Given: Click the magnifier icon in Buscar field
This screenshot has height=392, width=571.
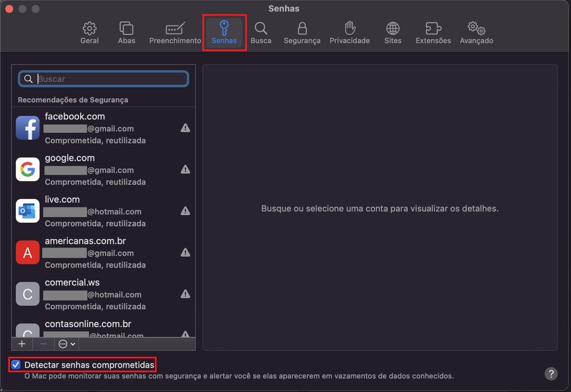Looking at the screenshot, I should point(28,79).
